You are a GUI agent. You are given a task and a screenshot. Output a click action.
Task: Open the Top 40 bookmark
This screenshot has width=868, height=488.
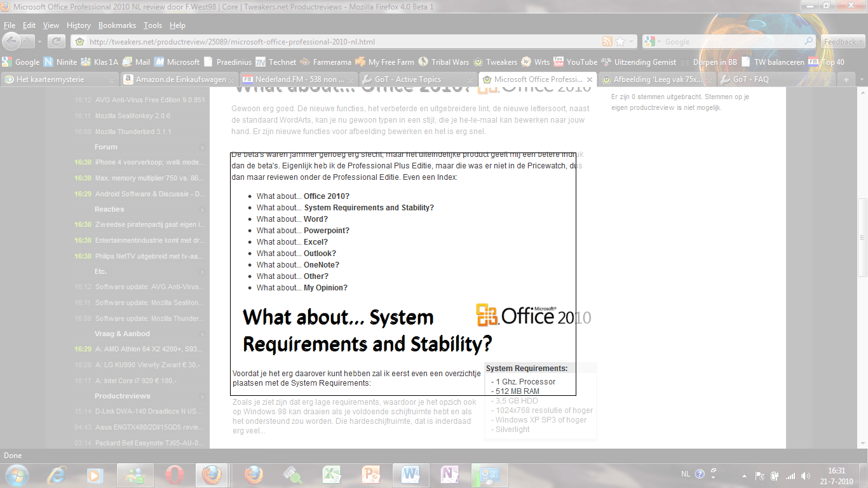827,62
